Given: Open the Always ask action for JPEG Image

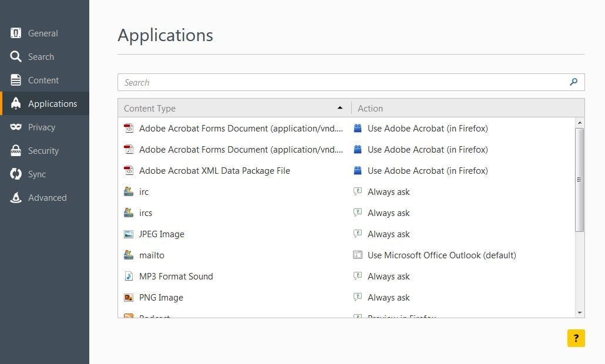Looking at the screenshot, I should [388, 234].
